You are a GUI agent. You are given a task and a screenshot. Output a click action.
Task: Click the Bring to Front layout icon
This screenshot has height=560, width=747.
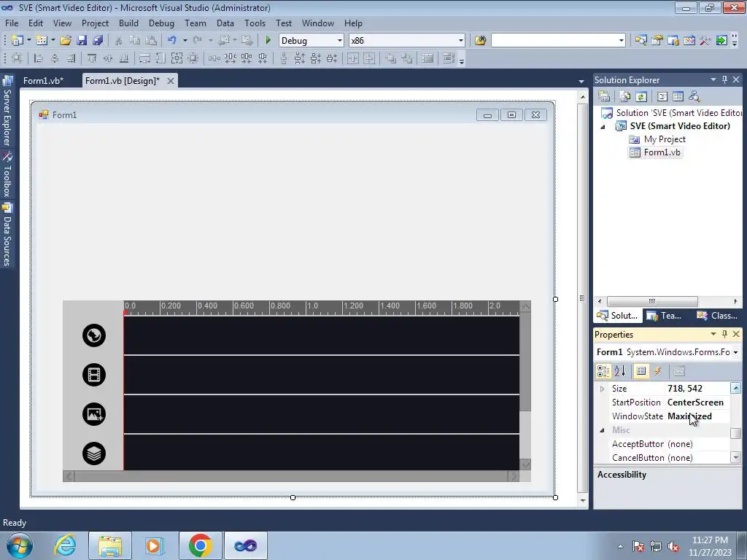(390, 58)
